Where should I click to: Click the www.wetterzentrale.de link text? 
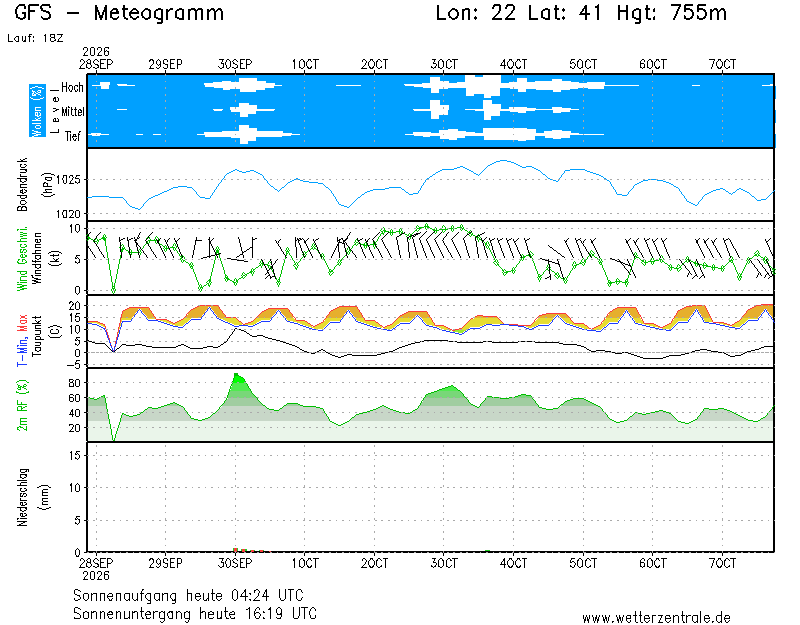tap(656, 617)
